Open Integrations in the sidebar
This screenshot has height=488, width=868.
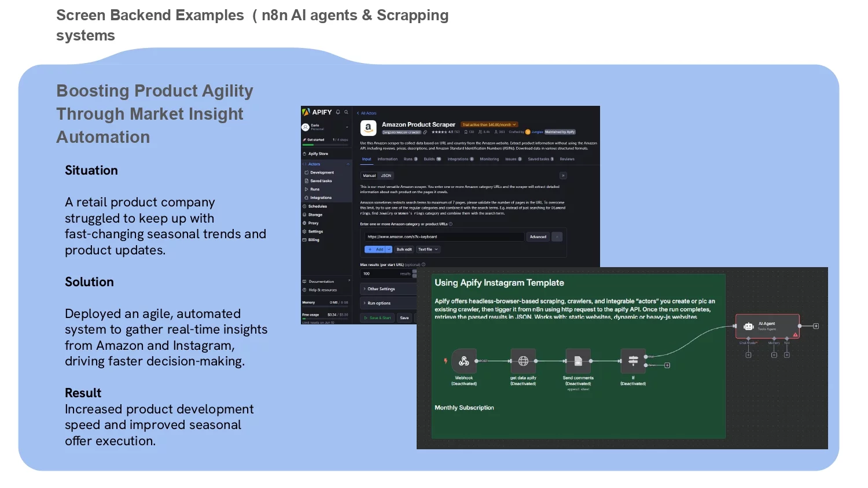pos(318,198)
